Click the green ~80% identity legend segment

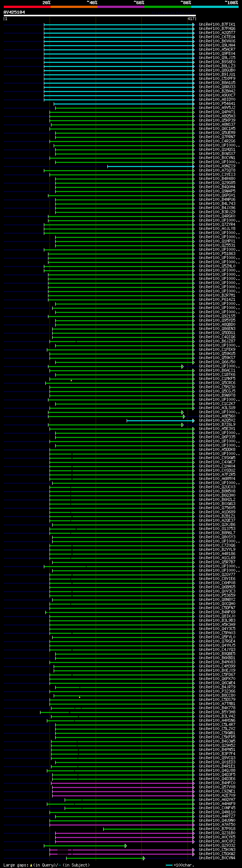168,7
